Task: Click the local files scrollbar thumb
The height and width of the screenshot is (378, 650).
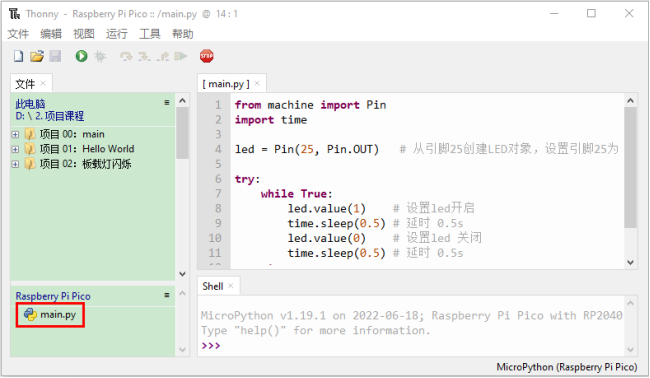Action: (x=182, y=133)
